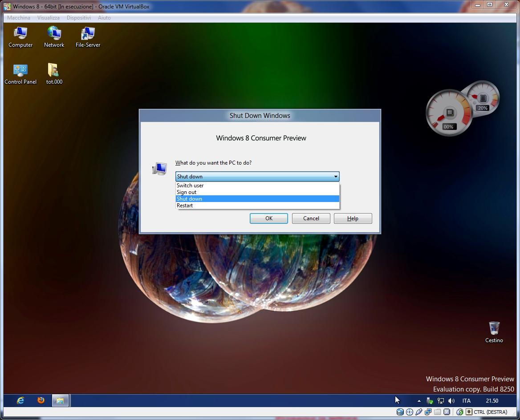Open the Control Panel desktop icon
The image size is (520, 420).
(20, 74)
